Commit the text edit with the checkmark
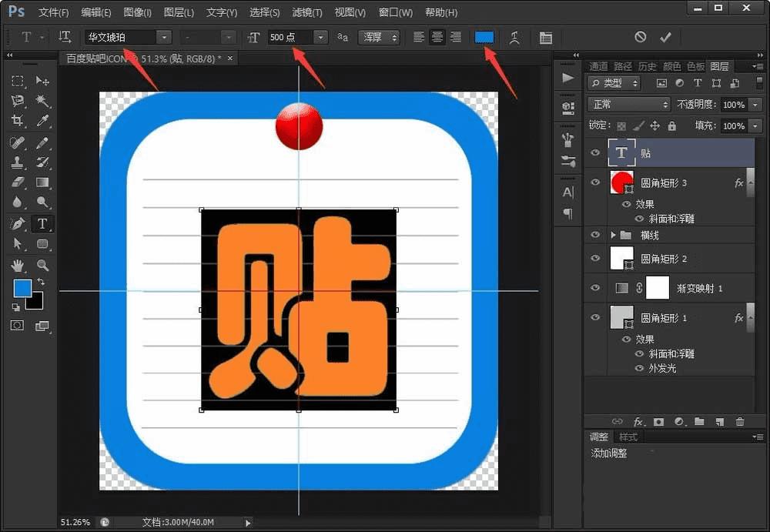The height and width of the screenshot is (532, 770). click(x=666, y=37)
